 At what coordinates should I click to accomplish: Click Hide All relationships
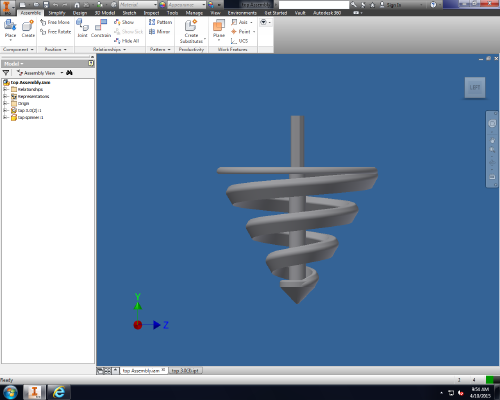pyautogui.click(x=127, y=41)
